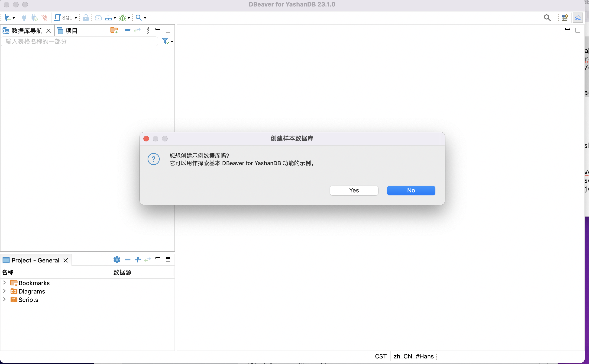Image resolution: width=589 pixels, height=364 pixels.
Task: Minimize the editor area
Action: tap(568, 29)
